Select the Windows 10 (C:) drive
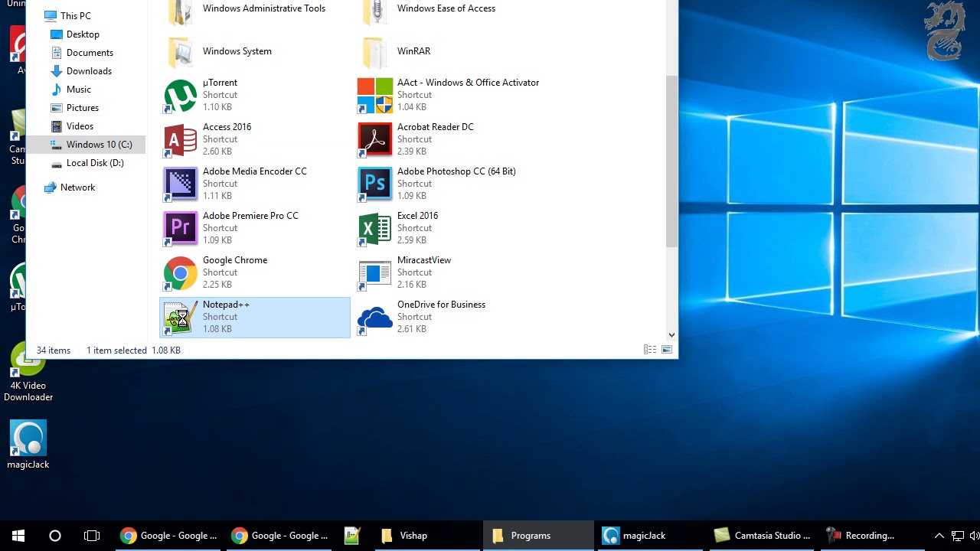 (87, 145)
